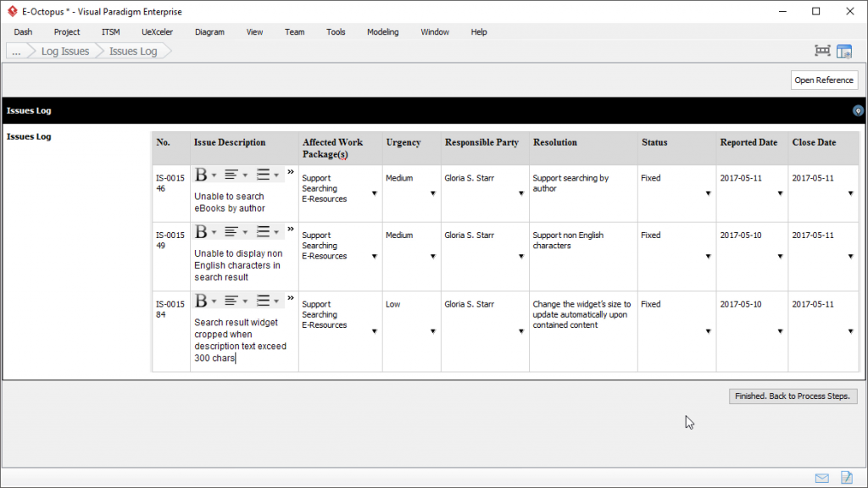Select the Issues Log breadcrumb tab

[135, 50]
